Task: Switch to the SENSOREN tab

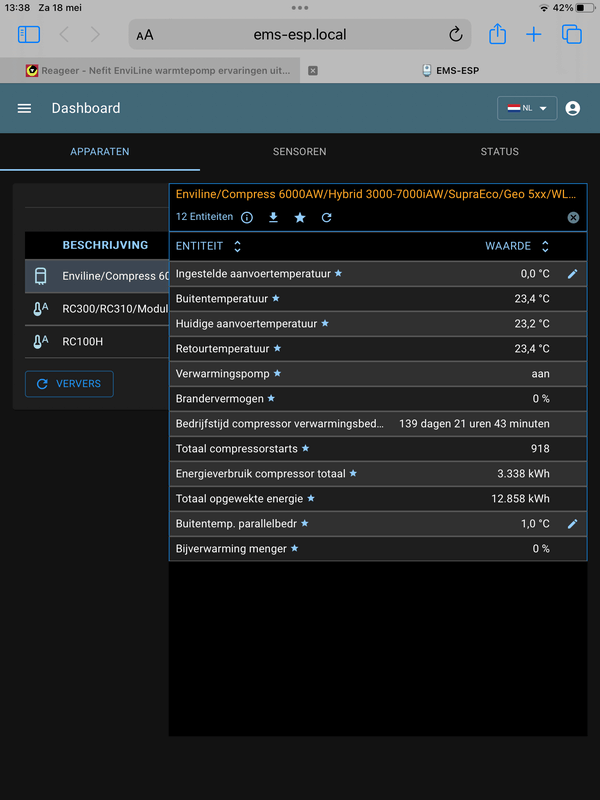Action: 299,152
